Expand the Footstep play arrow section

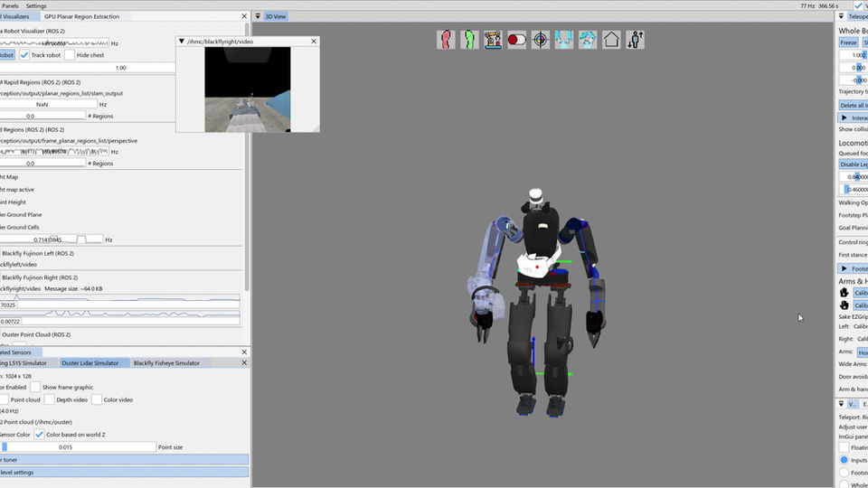pos(844,268)
